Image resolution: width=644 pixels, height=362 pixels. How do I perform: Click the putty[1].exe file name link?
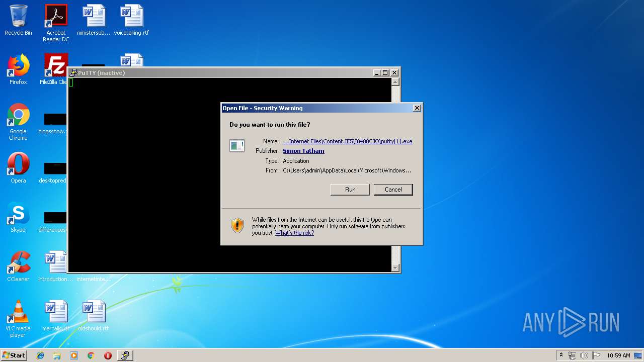(348, 141)
